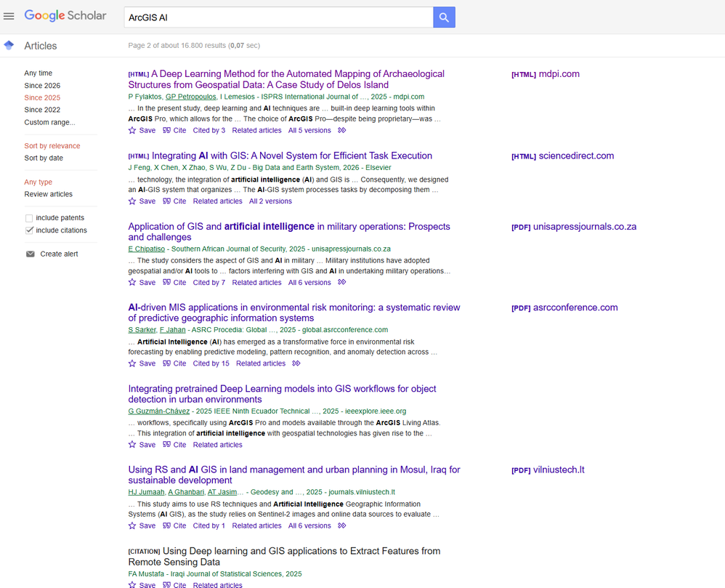The height and width of the screenshot is (588, 725).
Task: Star-save the AI-driven MIS applications article
Action: point(132,363)
